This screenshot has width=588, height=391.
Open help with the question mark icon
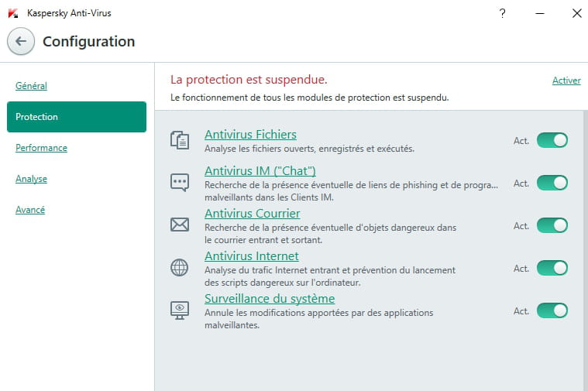503,13
